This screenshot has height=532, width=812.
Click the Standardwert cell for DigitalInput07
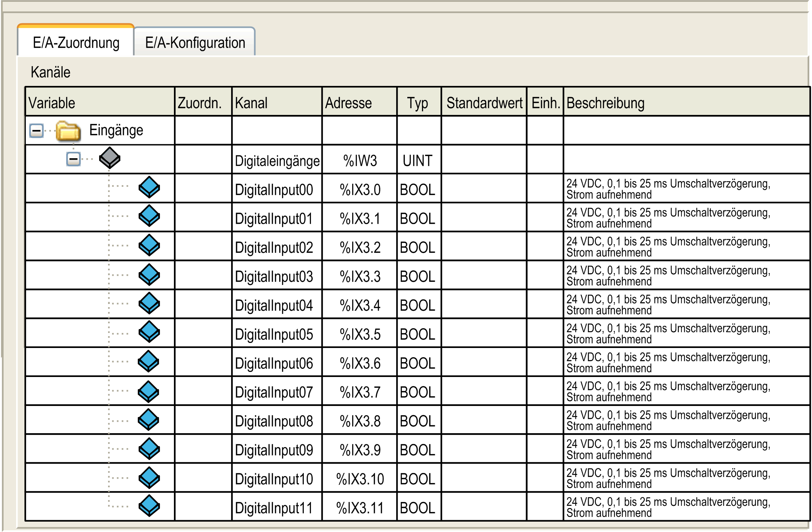[x=484, y=391]
